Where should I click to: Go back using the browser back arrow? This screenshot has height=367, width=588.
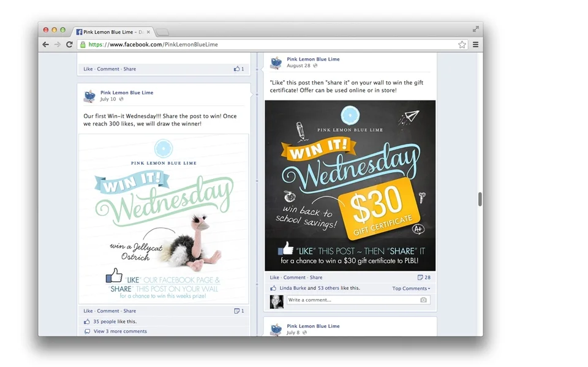click(46, 44)
